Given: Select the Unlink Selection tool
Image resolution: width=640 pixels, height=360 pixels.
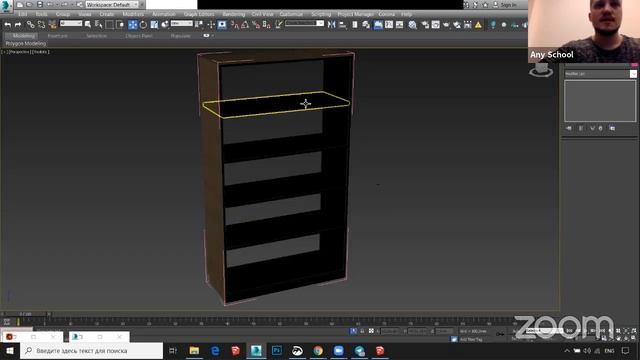Looking at the screenshot, I should [x=41, y=25].
